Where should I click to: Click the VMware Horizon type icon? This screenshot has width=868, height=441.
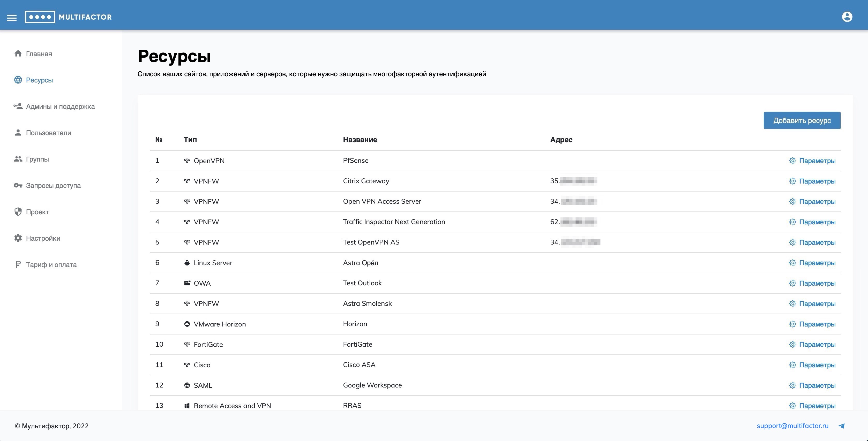pos(187,324)
